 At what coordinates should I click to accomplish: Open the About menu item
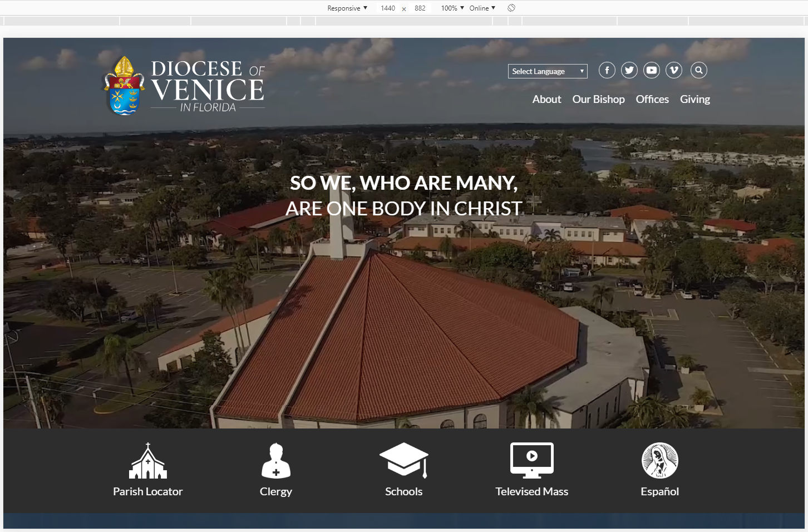click(x=546, y=99)
